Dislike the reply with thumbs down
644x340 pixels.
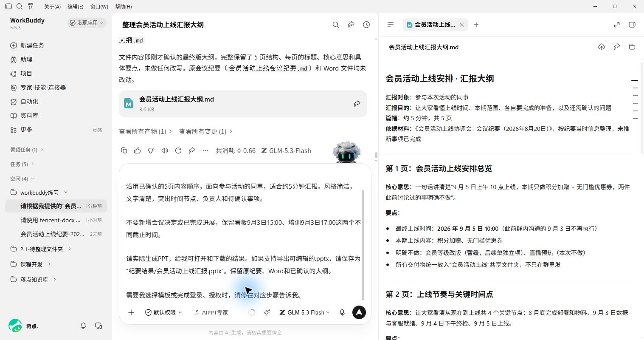click(x=151, y=150)
